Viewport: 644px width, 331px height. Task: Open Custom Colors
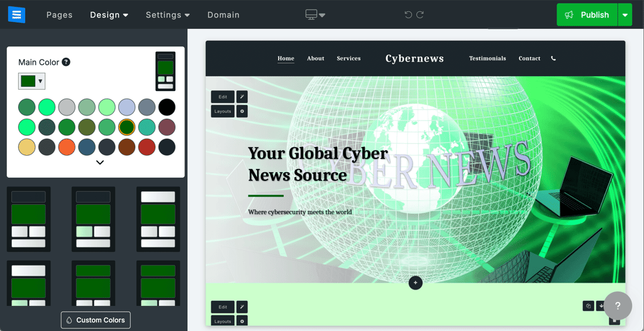point(96,320)
